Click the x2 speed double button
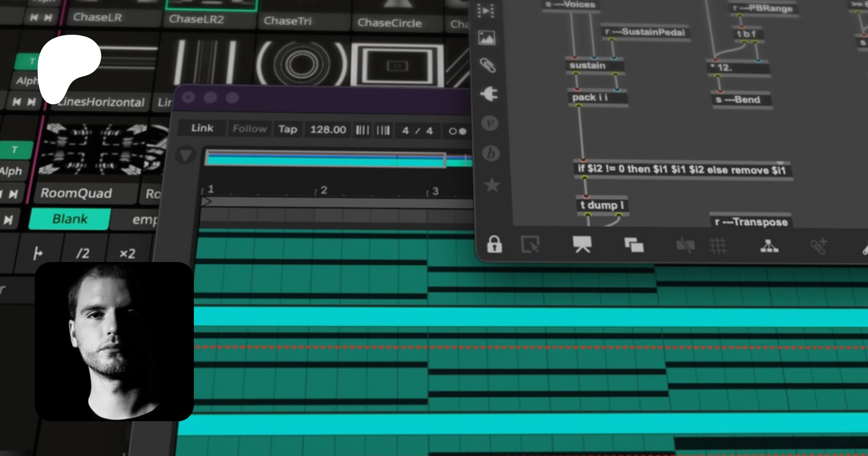The width and height of the screenshot is (868, 456). (x=127, y=253)
